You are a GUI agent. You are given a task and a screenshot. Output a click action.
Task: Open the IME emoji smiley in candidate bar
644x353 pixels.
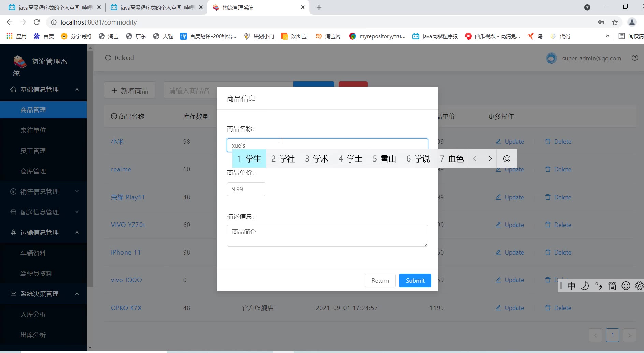[x=507, y=158]
